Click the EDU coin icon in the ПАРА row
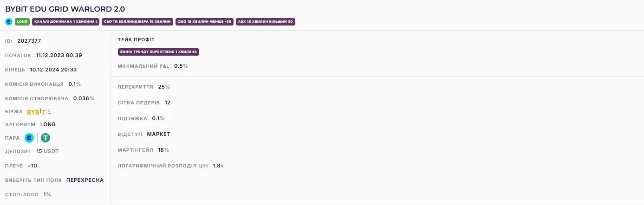Screen dimensions: 644x205 point(29,138)
